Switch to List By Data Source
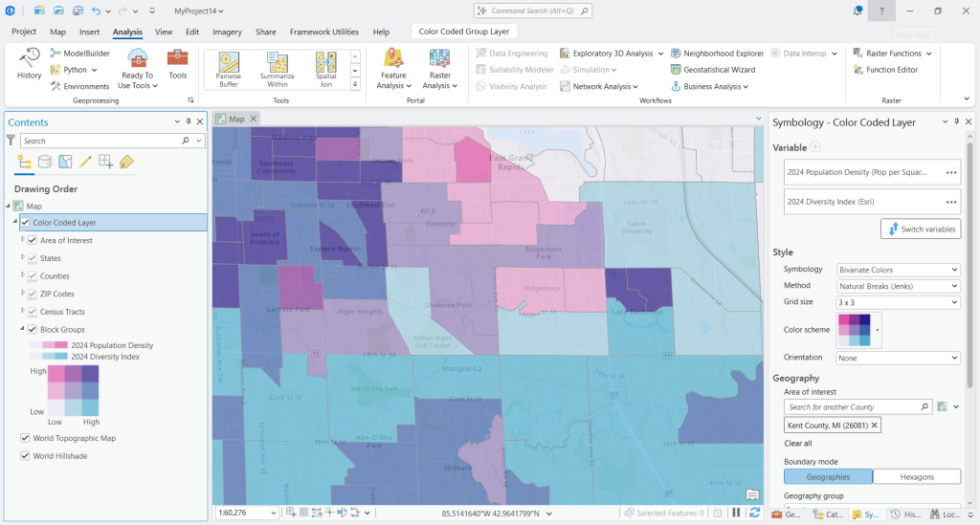This screenshot has height=525, width=980. 45,163
